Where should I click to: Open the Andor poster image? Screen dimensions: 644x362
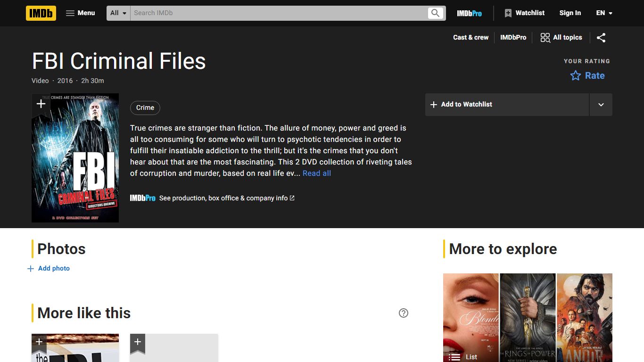click(x=585, y=318)
